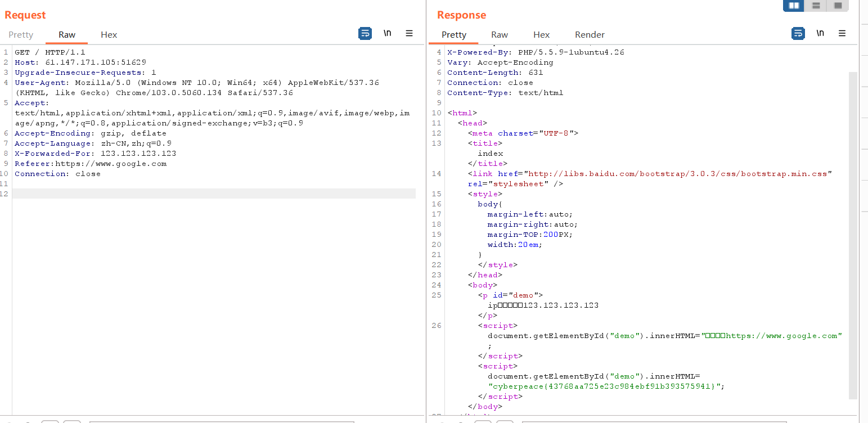Click the 'GET / HTTP/1.1' request line
Screen dimensions: 868x423
pyautogui.click(x=50, y=52)
